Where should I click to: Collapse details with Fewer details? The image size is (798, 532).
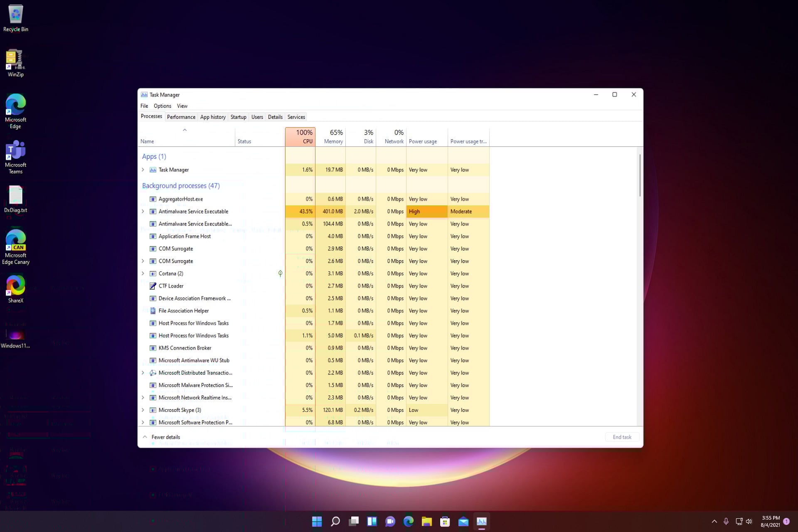(x=162, y=437)
